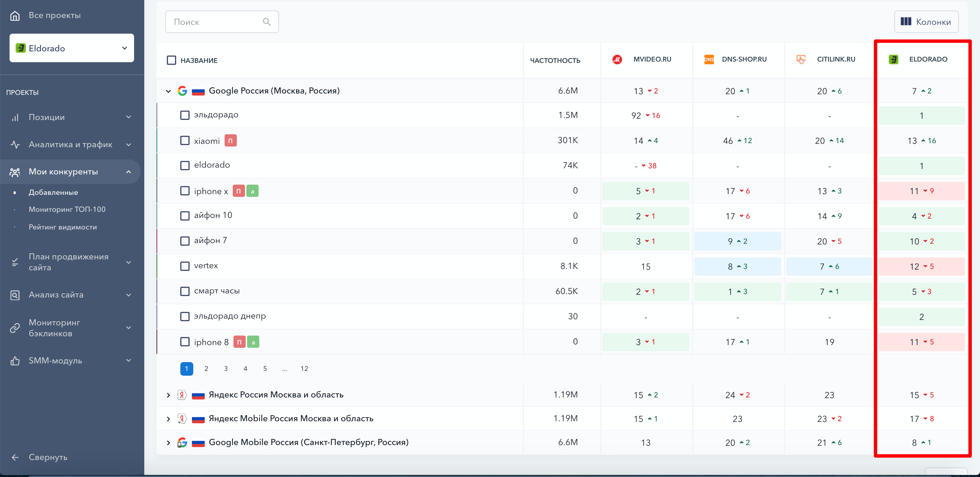The width and height of the screenshot is (980, 477).
Task: Click the green а tag beside iphone x
Action: [x=252, y=191]
